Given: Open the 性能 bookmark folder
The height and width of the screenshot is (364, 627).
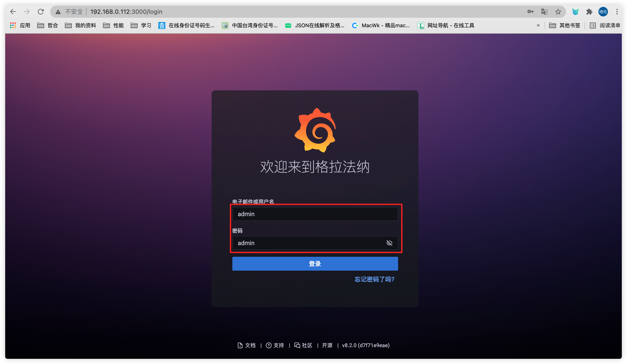Looking at the screenshot, I should tap(113, 25).
